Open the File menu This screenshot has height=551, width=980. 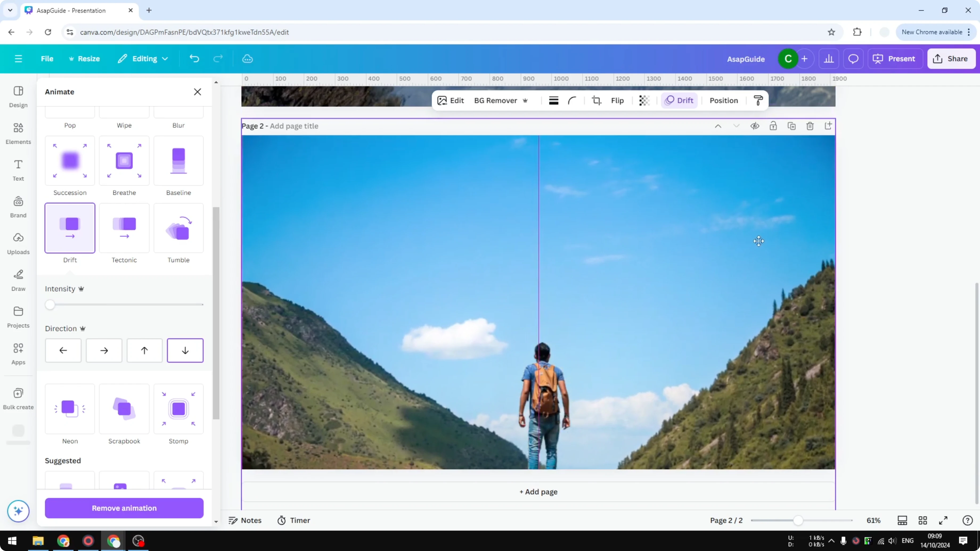click(47, 59)
